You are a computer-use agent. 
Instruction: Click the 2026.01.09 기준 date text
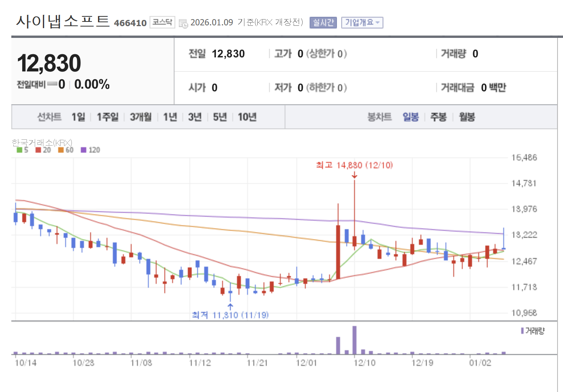tap(223, 22)
